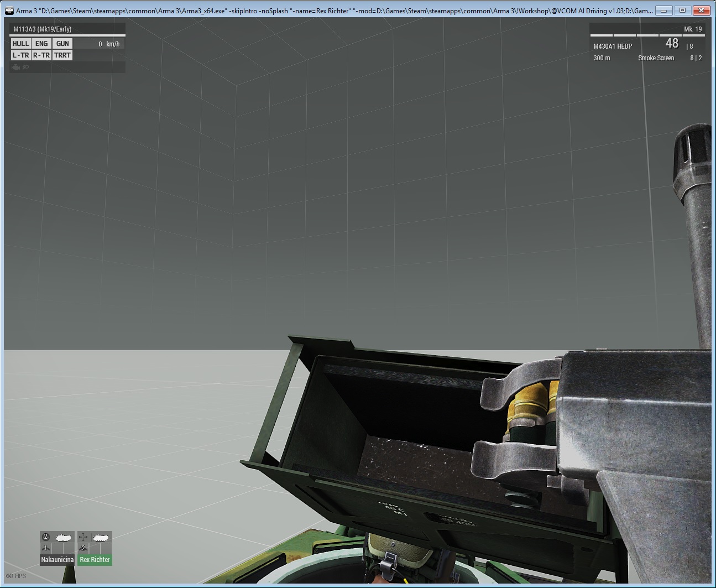Click the vehicle icon above Nakaunicina
716x588 pixels.
[64, 537]
